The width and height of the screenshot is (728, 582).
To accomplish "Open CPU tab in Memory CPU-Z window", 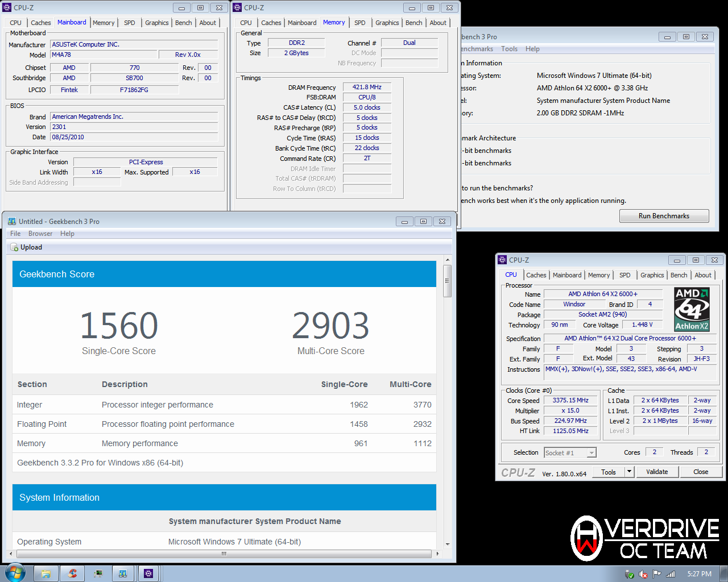I will pyautogui.click(x=246, y=23).
